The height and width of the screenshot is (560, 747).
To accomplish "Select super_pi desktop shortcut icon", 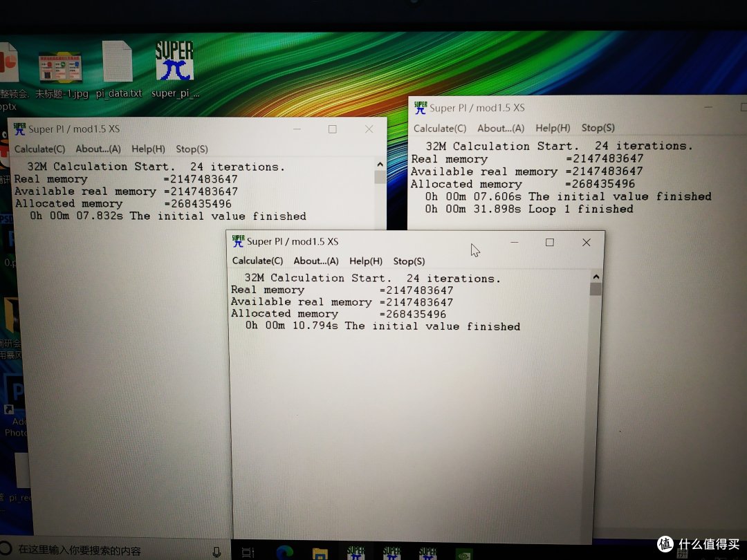I will (x=175, y=70).
